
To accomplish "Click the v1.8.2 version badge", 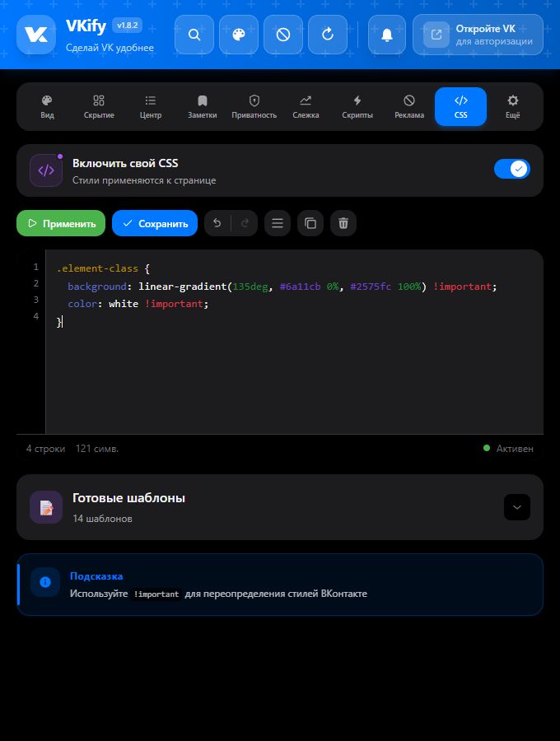I will [x=127, y=26].
